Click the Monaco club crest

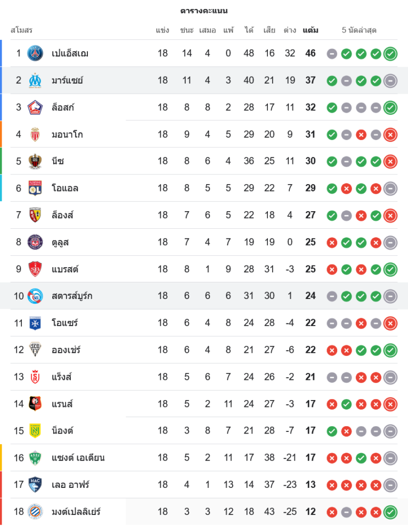(x=35, y=134)
